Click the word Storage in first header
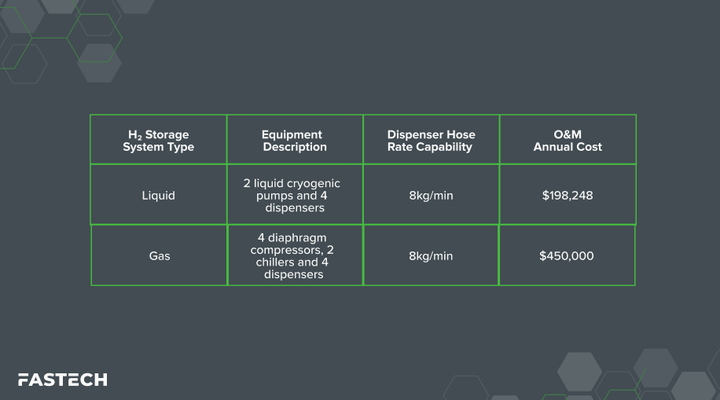 pos(167,135)
